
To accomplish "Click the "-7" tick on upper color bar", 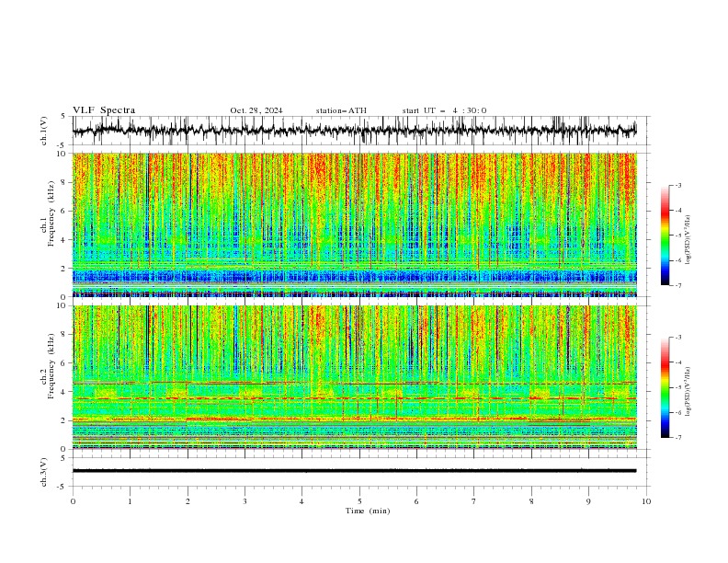I will click(677, 285).
